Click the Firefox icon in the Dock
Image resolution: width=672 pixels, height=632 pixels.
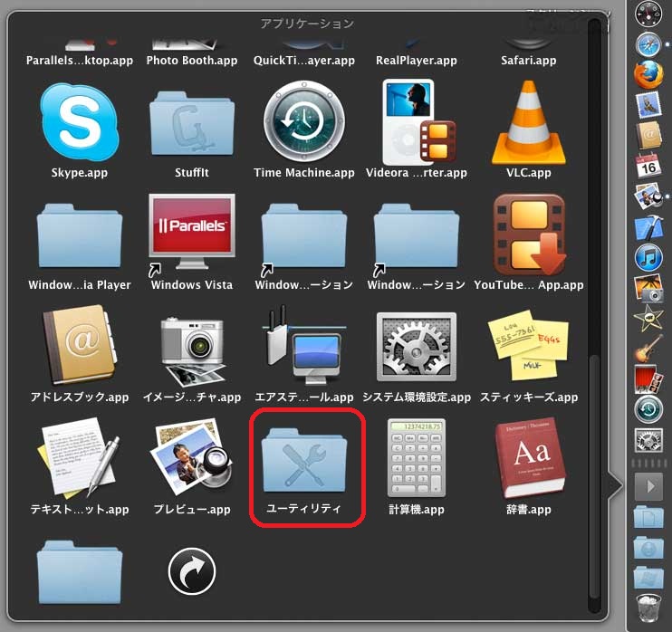click(x=648, y=74)
